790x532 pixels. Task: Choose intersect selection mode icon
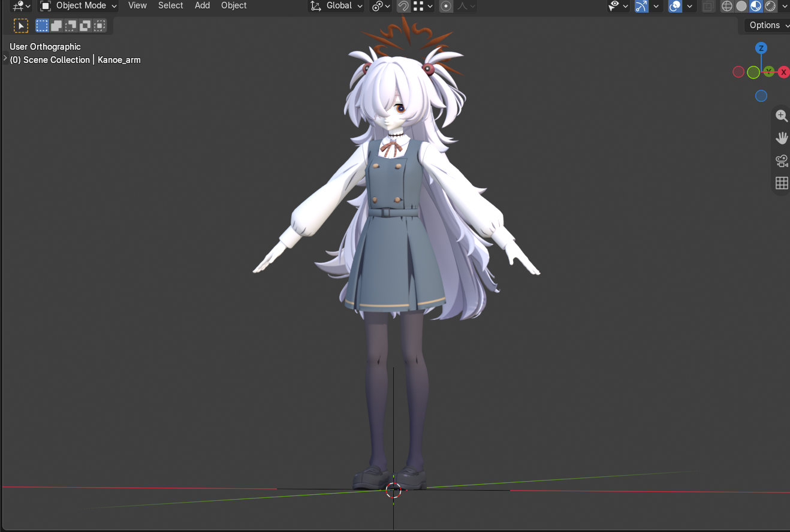click(99, 25)
